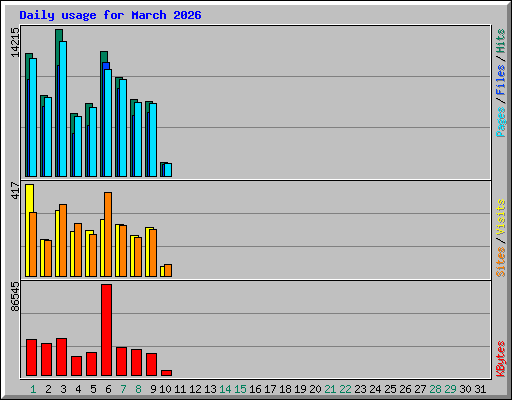Click the day 2 axis label
The width and height of the screenshot is (512, 400).
click(48, 389)
